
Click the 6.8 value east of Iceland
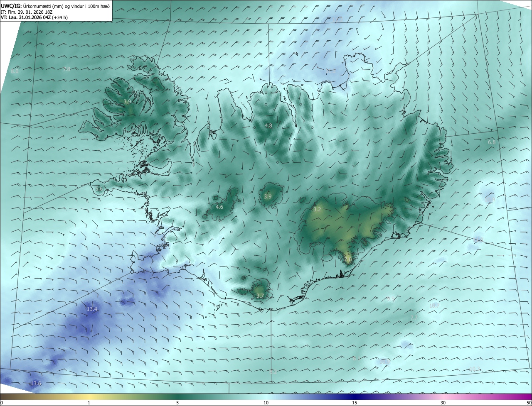pos(491,142)
